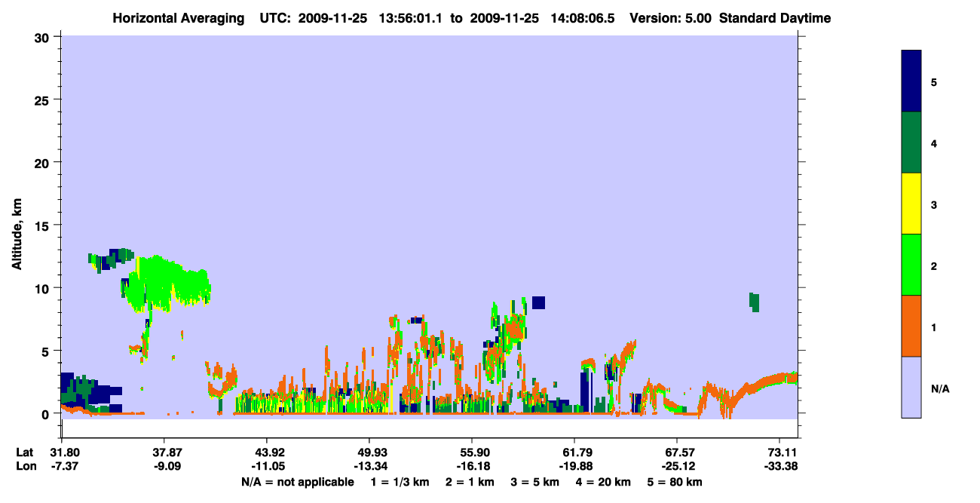Click the 'Lat' row label
Viewport: 980px width, 503px height.
click(x=25, y=452)
